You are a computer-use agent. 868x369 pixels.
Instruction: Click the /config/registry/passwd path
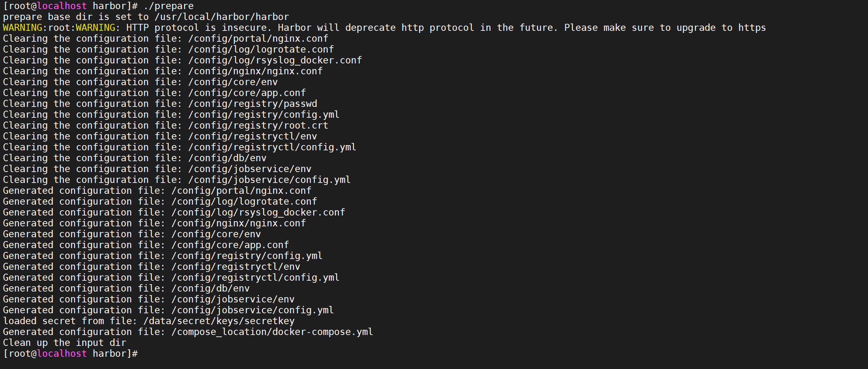coord(252,104)
